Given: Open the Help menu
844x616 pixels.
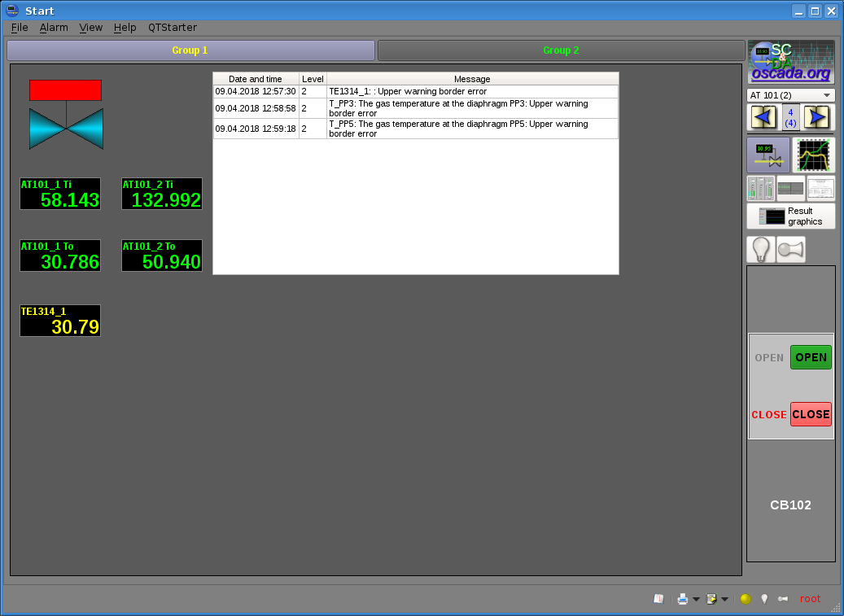Looking at the screenshot, I should click(x=125, y=28).
